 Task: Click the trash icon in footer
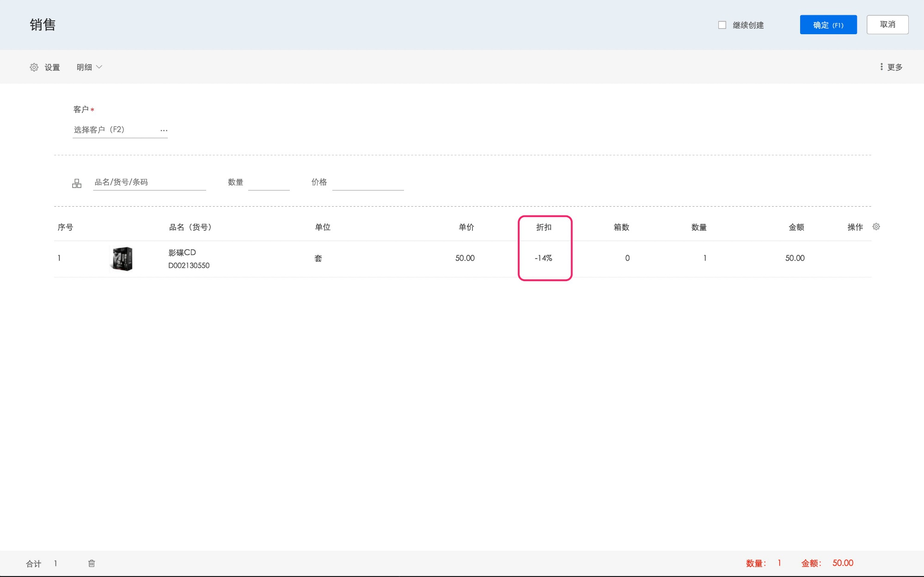pyautogui.click(x=92, y=563)
